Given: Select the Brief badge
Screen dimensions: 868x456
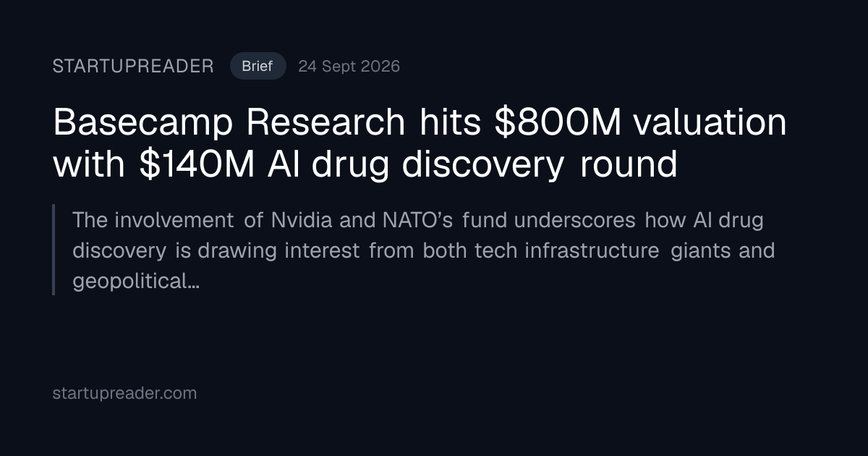Looking at the screenshot, I should [x=258, y=67].
